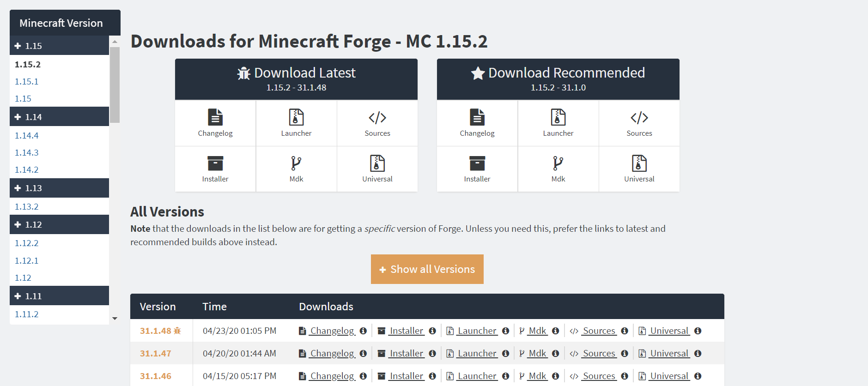Click version number 31.1.47 in table
The width and height of the screenshot is (868, 386).
156,353
